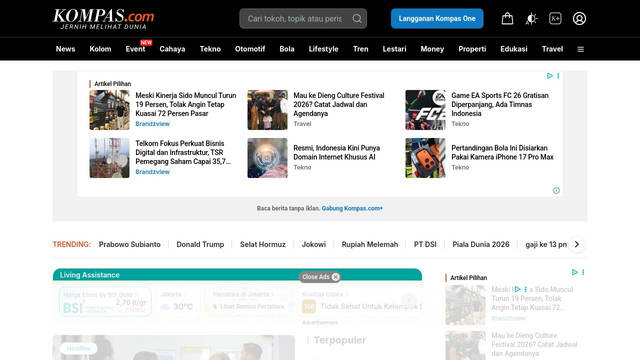
Task: Click the Travel tag under Dieng article
Action: point(302,124)
